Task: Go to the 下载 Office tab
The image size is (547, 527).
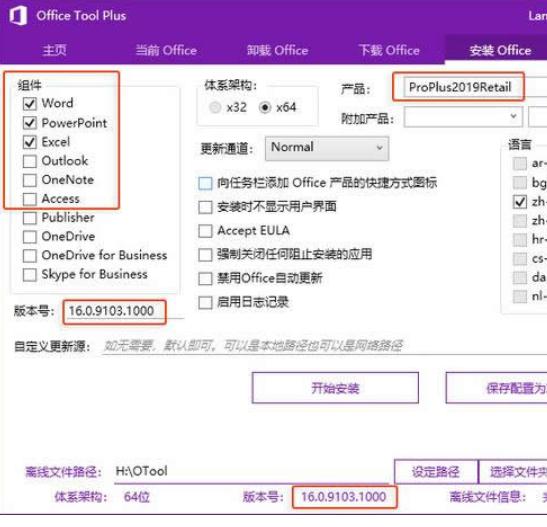Action: tap(389, 50)
